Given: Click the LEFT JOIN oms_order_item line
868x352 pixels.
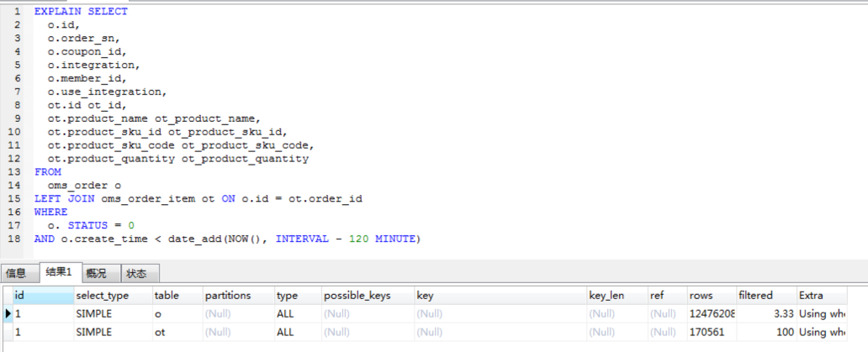Looking at the screenshot, I should pos(198,198).
